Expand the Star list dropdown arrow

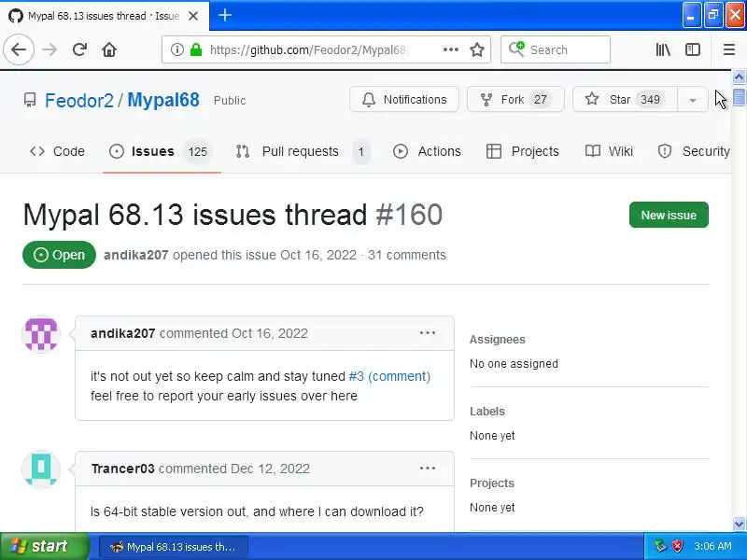693,100
